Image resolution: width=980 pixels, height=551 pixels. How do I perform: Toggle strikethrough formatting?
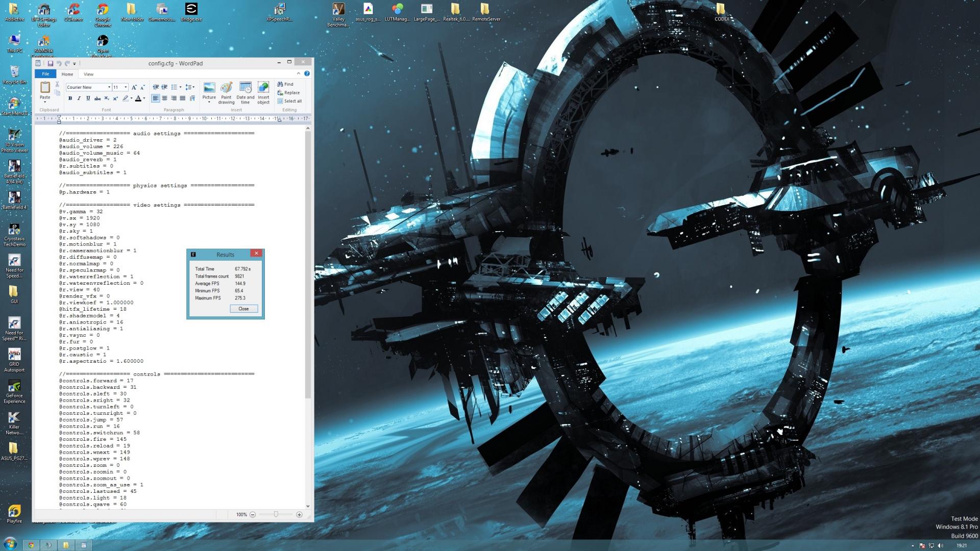click(x=97, y=98)
